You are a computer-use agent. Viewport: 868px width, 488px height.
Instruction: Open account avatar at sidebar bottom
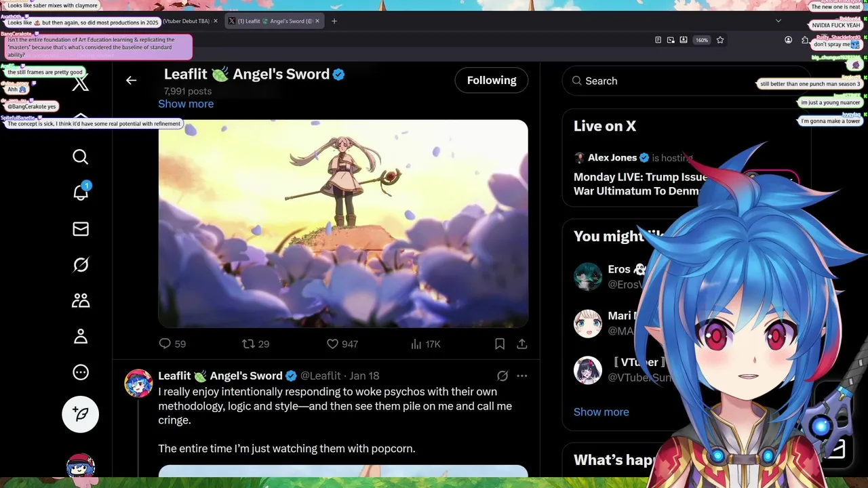(x=80, y=466)
